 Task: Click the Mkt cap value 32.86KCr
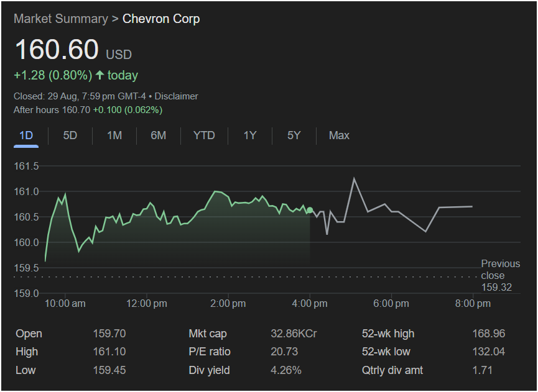point(294,334)
